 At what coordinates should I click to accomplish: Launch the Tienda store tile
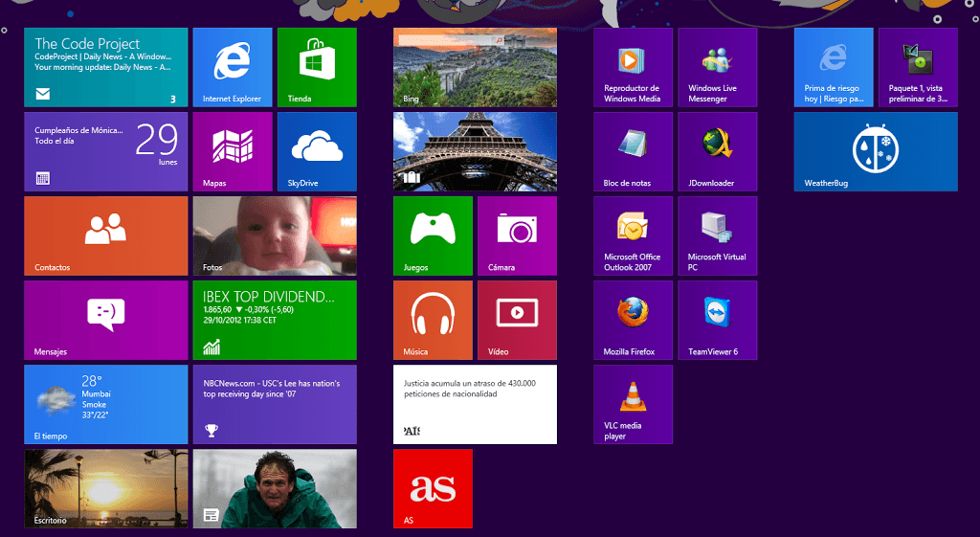317,68
